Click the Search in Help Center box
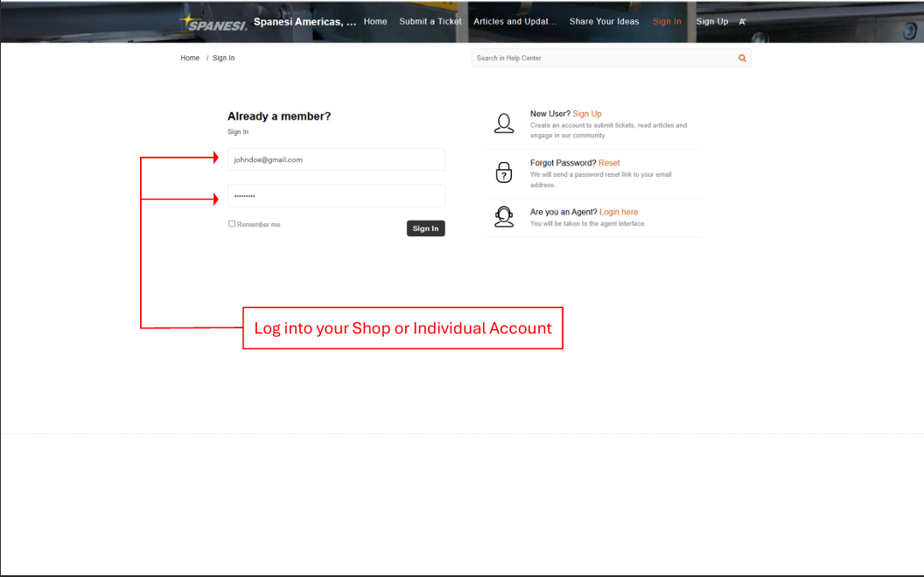This screenshot has height=577, width=924. point(604,58)
